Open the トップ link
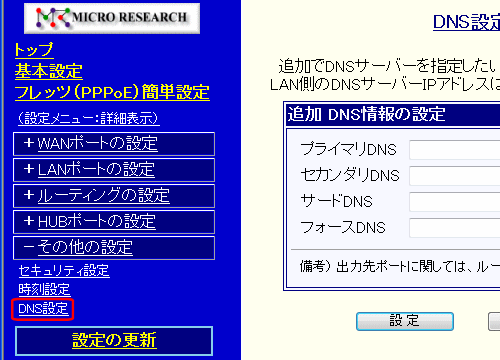This screenshot has height=360, width=500. 34,50
